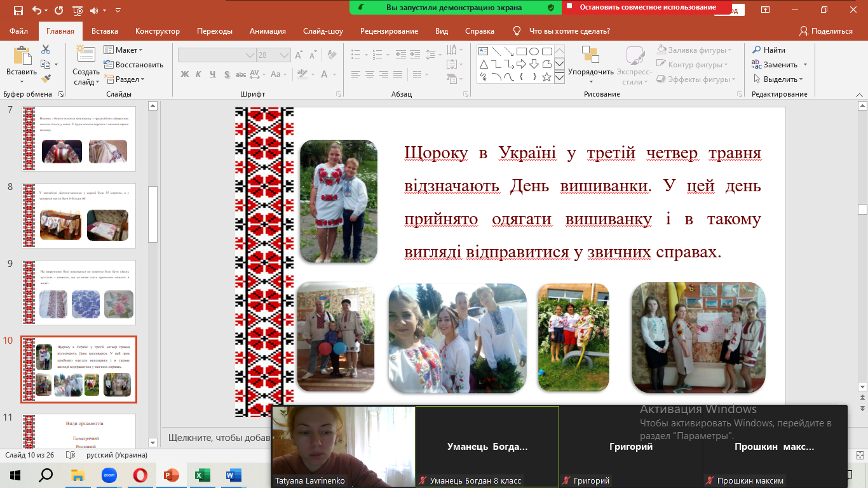Click the Save icon in quick access toolbar
868x488 pixels.
18,10
